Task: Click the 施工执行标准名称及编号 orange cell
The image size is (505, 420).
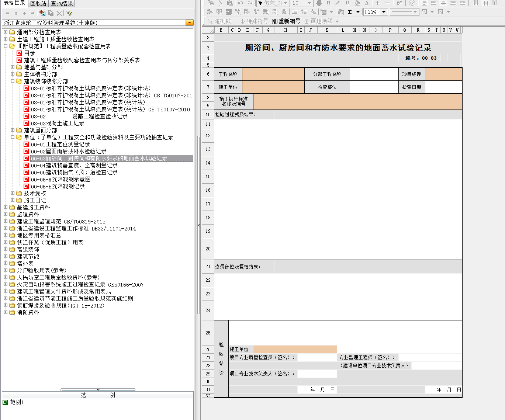Action: coord(358,101)
